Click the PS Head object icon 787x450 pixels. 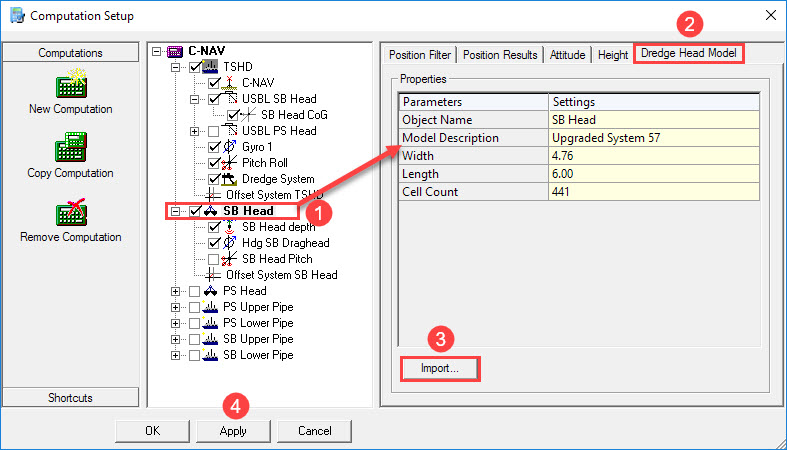coord(210,291)
